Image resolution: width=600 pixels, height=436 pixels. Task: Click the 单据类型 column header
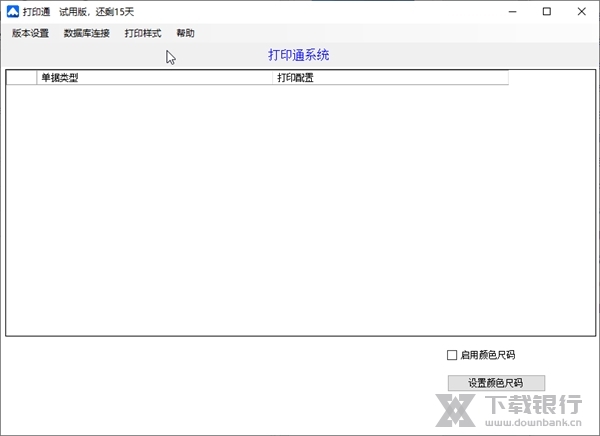[154, 78]
